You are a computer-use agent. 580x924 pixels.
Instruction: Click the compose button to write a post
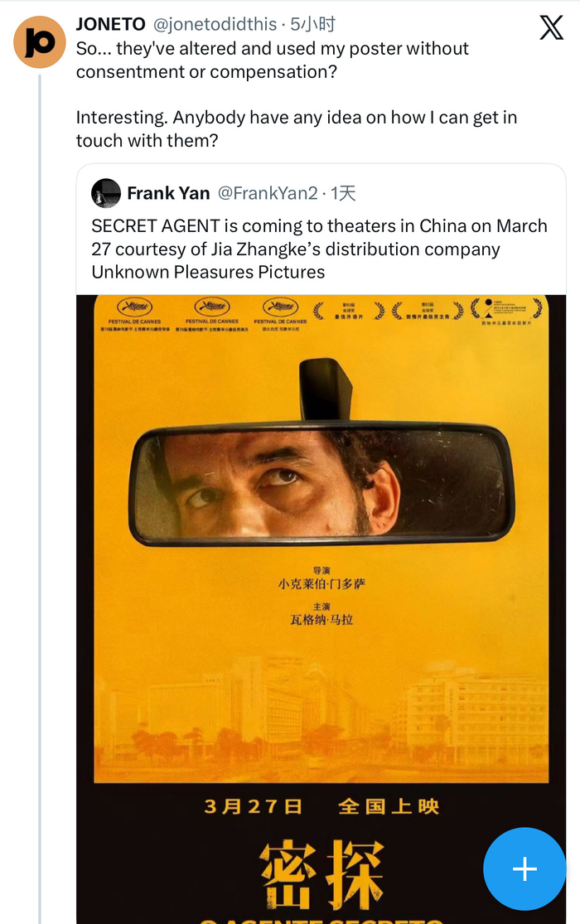coord(524,869)
